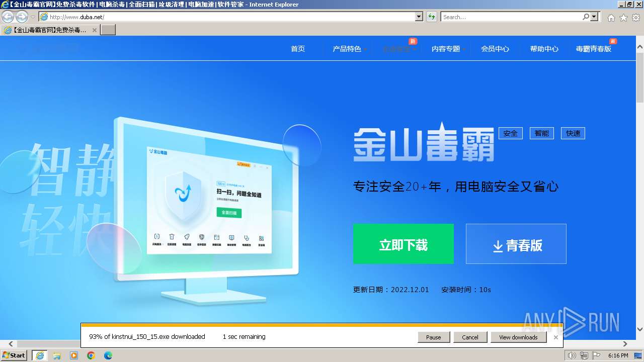The height and width of the screenshot is (362, 644).
Task: Open the 内容专题 menu
Action: pos(446,49)
